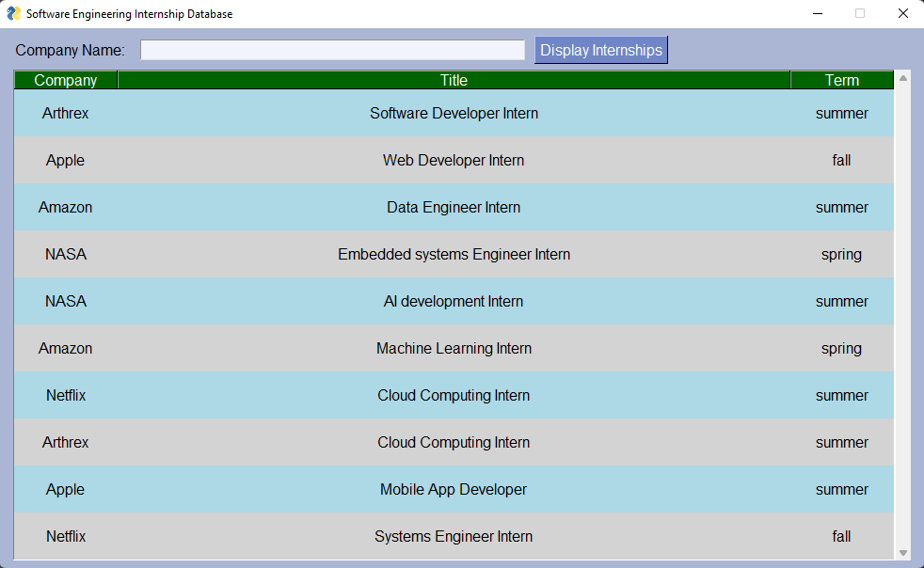Click the spring term for Embedded systems Engineer
Viewport: 924px width, 568px height.
coord(841,255)
